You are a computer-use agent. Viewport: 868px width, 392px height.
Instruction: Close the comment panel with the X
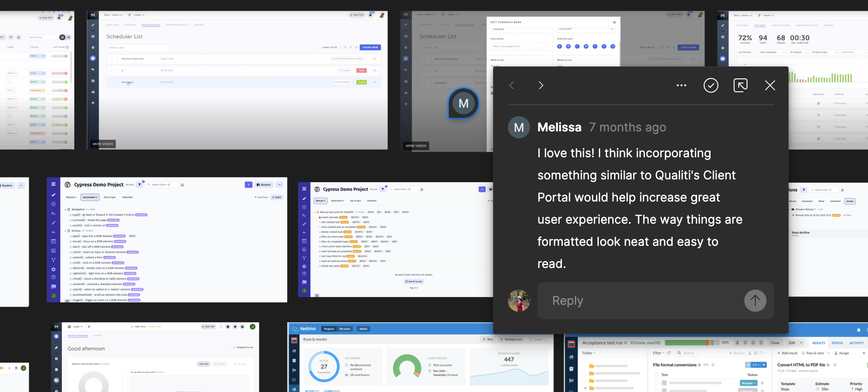coord(770,85)
